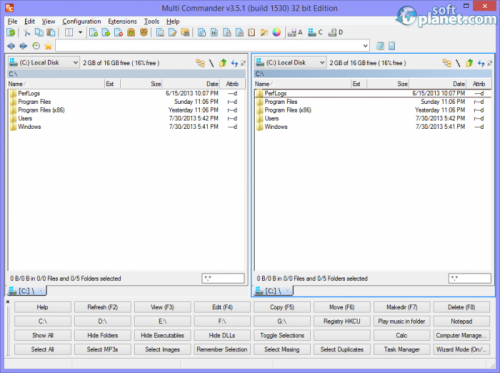500x373 pixels.
Task: Click the left panel filter box
Action: [x=223, y=278]
